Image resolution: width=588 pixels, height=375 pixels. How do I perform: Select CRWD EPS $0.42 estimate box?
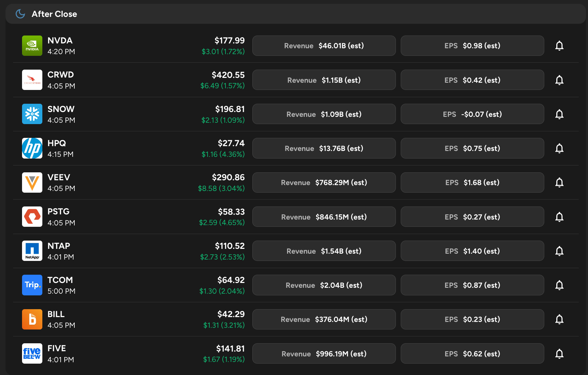coord(472,80)
